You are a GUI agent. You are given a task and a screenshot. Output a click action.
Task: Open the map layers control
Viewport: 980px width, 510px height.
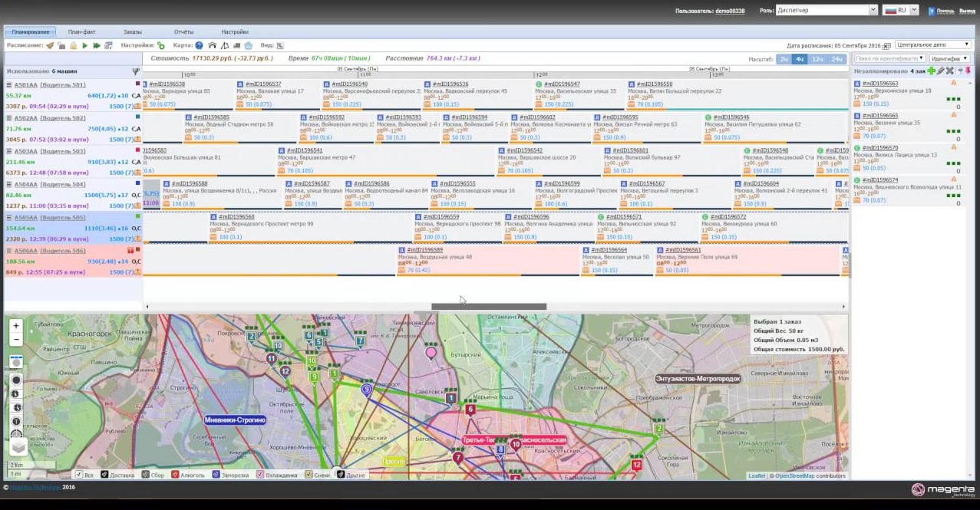(x=17, y=447)
